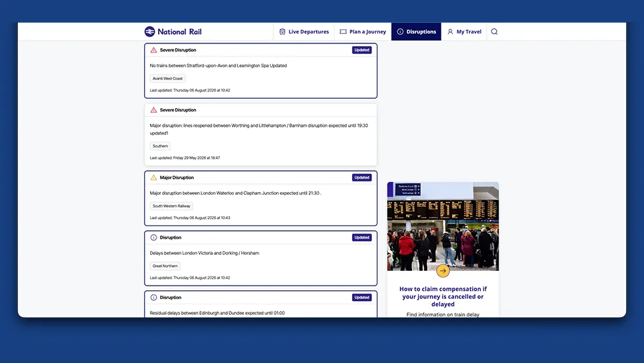The height and width of the screenshot is (363, 644).
Task: Click Updated badge on London Waterloo card
Action: pyautogui.click(x=362, y=177)
